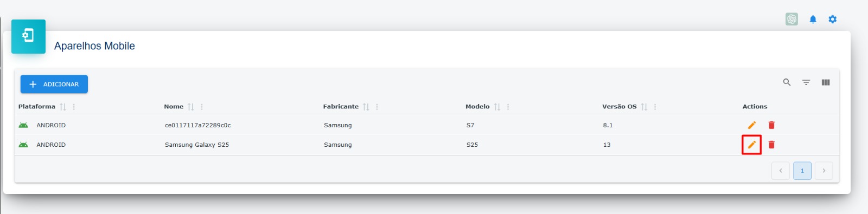The width and height of the screenshot is (868, 214).
Task: Open the table filter icon
Action: pos(806,82)
